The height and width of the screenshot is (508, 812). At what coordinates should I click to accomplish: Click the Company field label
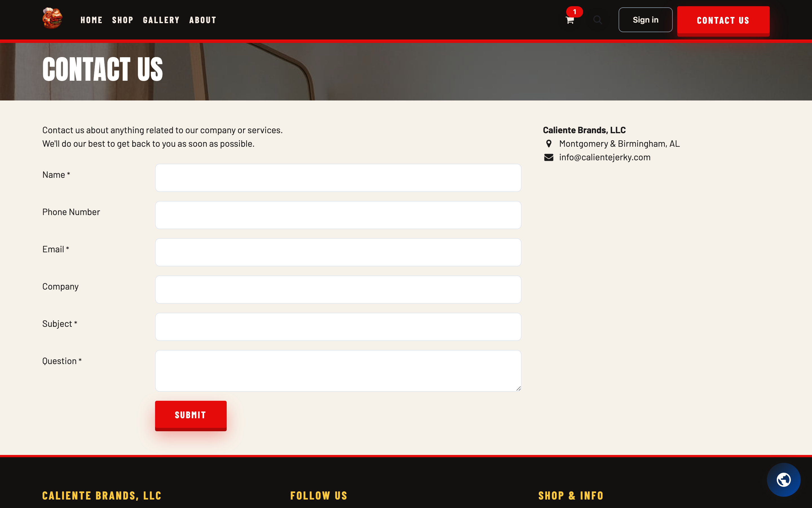[60, 286]
